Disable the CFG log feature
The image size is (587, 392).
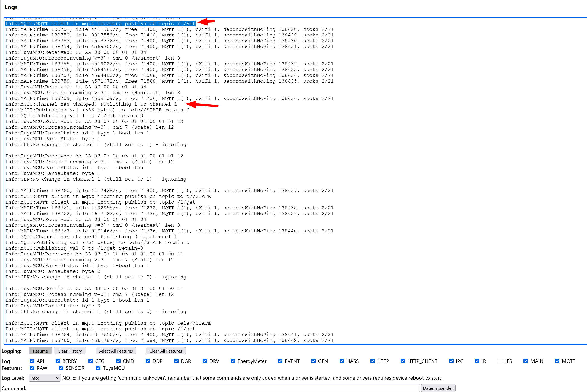[x=90, y=361]
